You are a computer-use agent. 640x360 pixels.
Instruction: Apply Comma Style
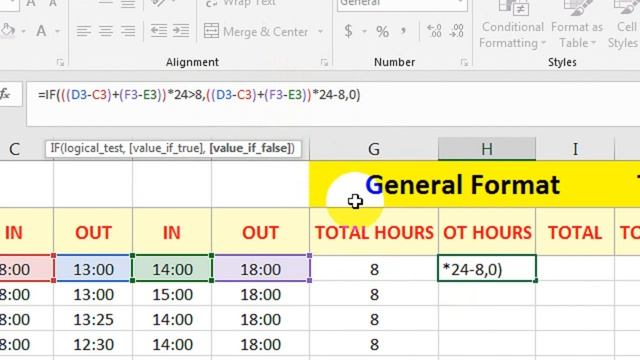[404, 31]
